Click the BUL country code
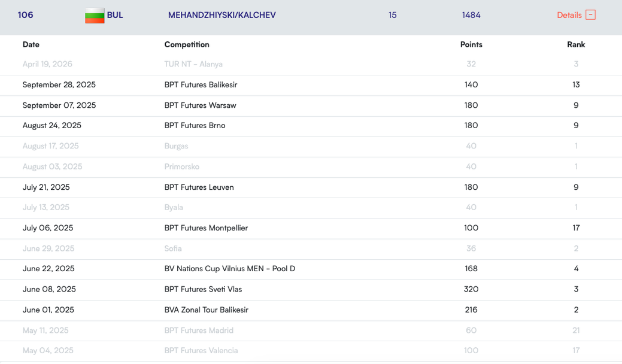Viewport: 622px width, 364px height. [115, 15]
